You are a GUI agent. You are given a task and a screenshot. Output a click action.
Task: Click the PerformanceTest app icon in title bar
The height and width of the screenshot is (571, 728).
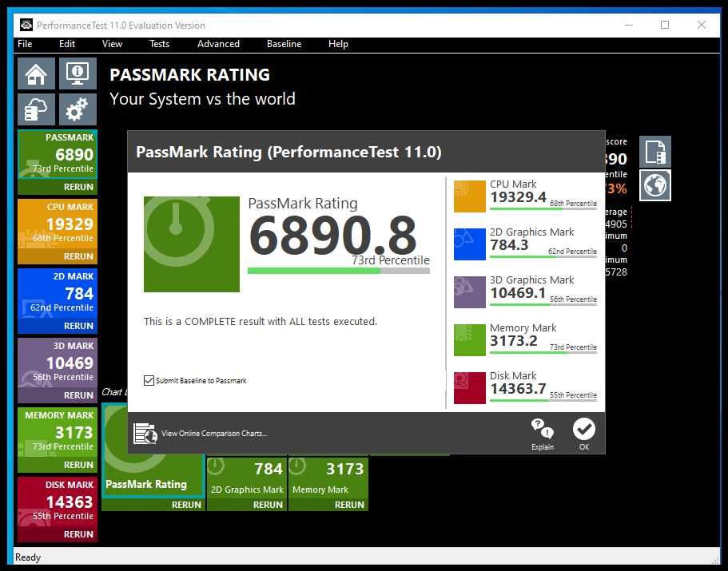[x=26, y=25]
